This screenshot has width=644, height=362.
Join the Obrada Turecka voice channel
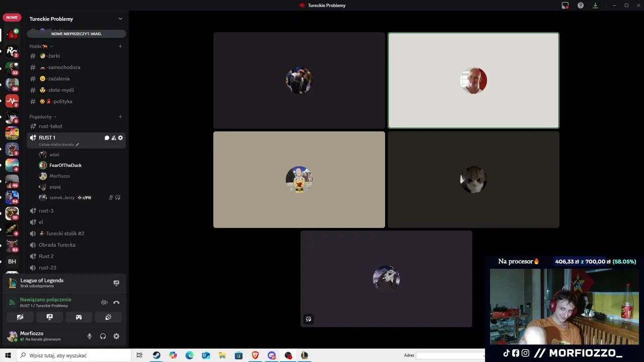(x=76, y=245)
